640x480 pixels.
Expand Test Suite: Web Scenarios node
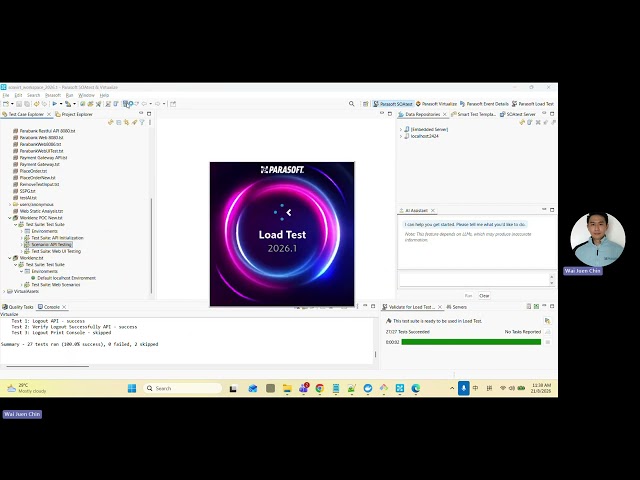point(22,285)
